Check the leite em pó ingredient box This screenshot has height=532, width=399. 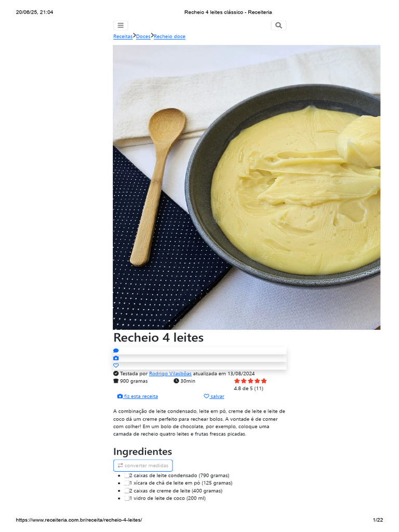pyautogui.click(x=127, y=483)
